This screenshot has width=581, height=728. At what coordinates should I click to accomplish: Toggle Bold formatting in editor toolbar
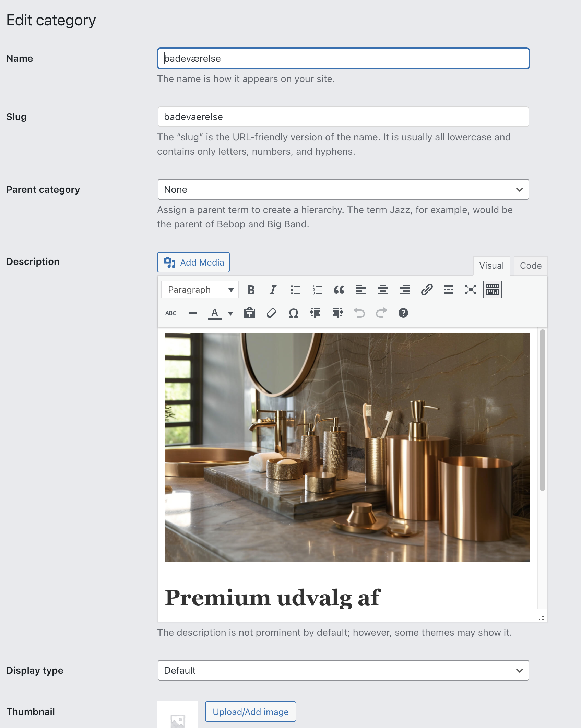tap(251, 290)
